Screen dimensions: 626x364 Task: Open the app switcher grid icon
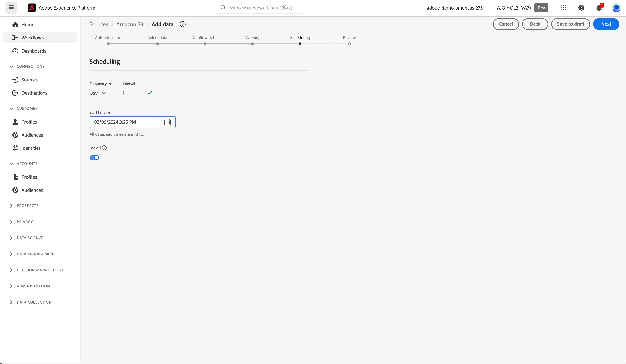point(563,8)
